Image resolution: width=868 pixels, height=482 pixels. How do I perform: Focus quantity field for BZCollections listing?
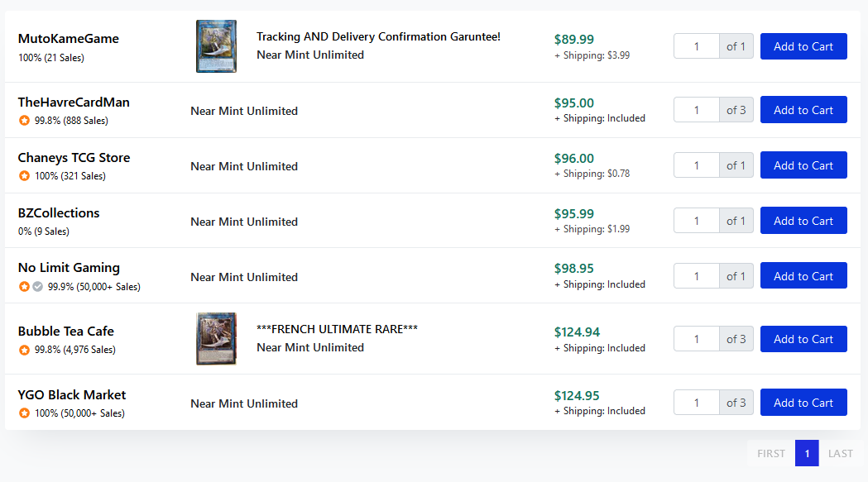(x=697, y=220)
